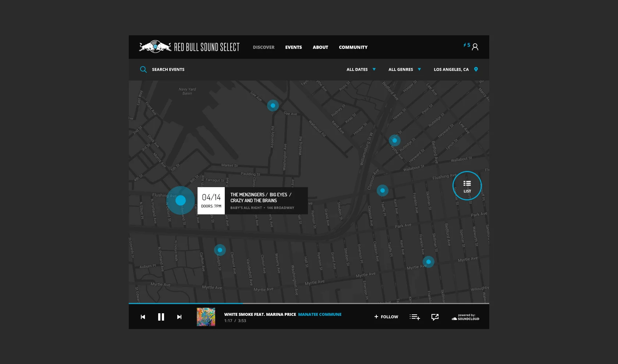Image resolution: width=618 pixels, height=364 pixels.
Task: Select the large highlighted marker on Flushing Ave
Action: (181, 200)
